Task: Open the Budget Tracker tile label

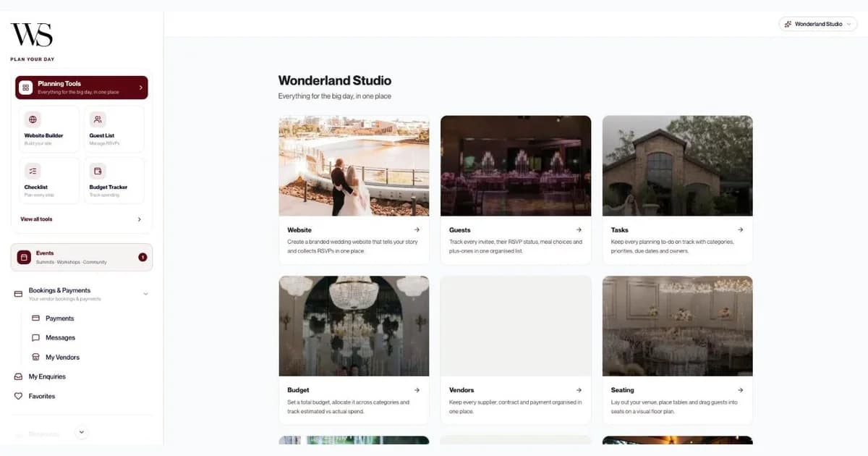Action: tap(109, 187)
